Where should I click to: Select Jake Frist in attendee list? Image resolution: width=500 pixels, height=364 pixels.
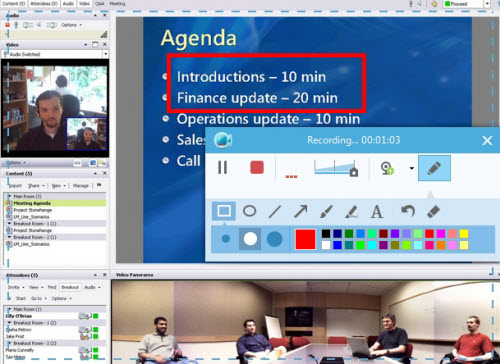(x=15, y=336)
